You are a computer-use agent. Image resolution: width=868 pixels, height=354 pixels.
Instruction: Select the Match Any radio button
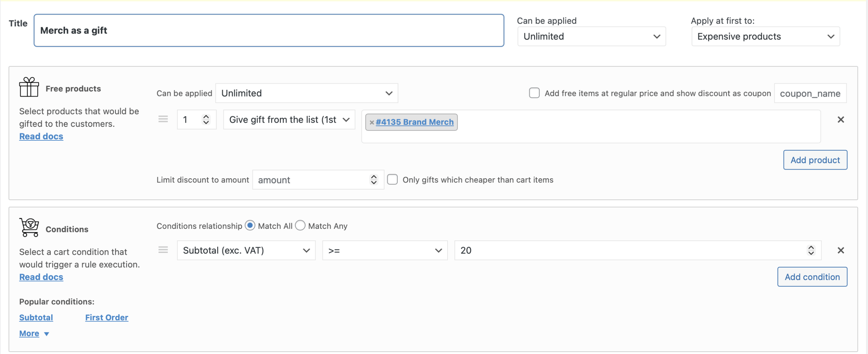point(300,226)
